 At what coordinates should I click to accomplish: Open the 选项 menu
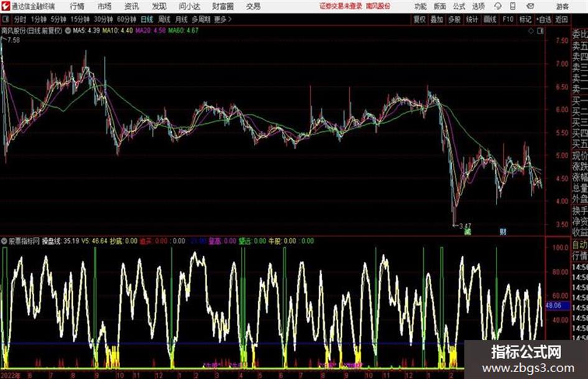tap(478, 6)
